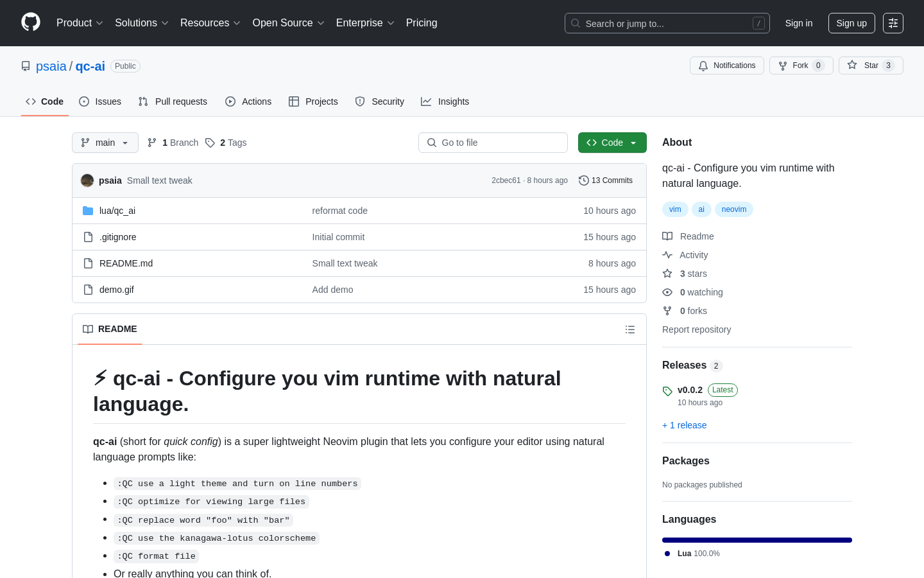Screen dimensions: 924x578
Task: Open the ai topic tag
Action: pos(701,209)
